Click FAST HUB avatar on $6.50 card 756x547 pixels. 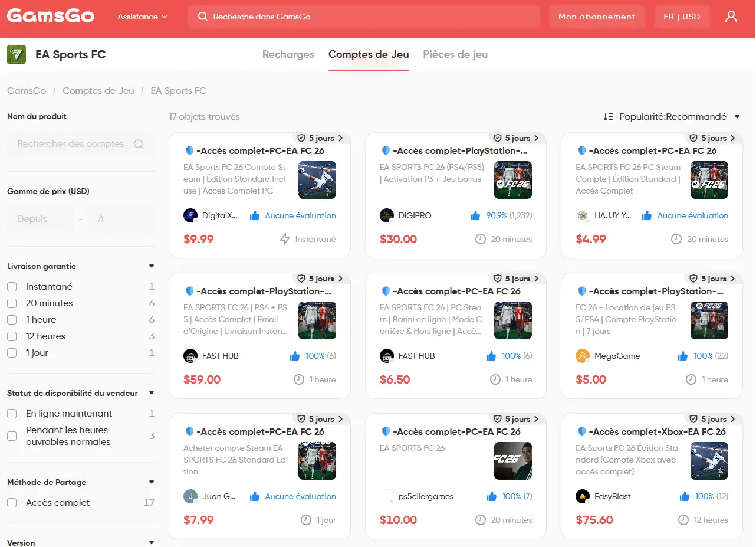[386, 356]
